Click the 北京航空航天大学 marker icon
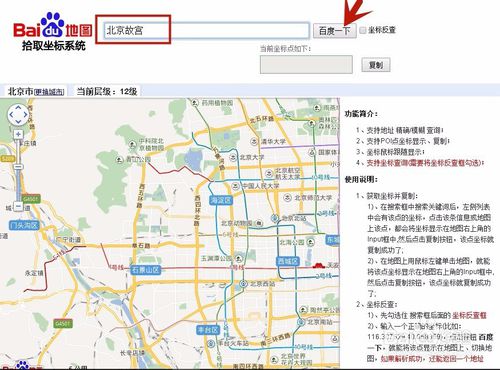The image size is (500, 370). (x=269, y=173)
